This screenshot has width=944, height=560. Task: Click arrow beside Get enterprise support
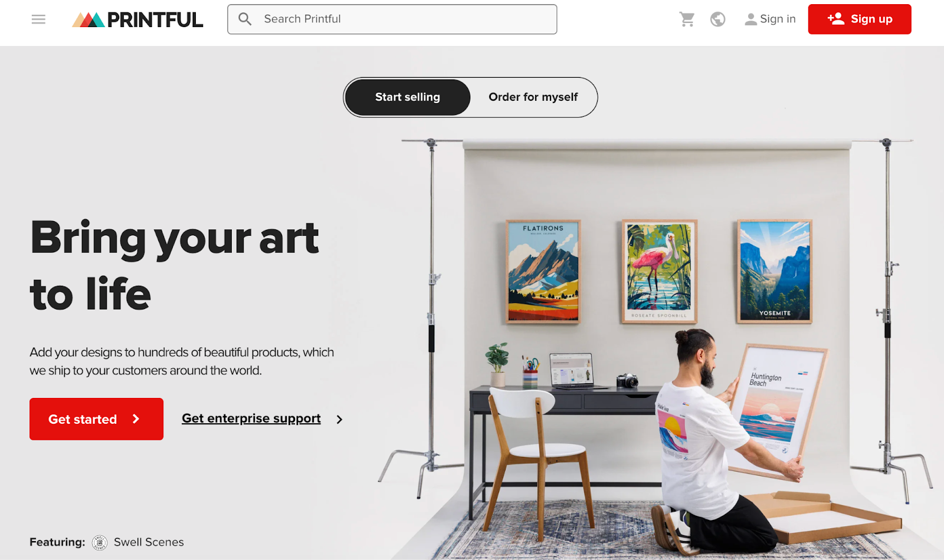click(x=339, y=420)
